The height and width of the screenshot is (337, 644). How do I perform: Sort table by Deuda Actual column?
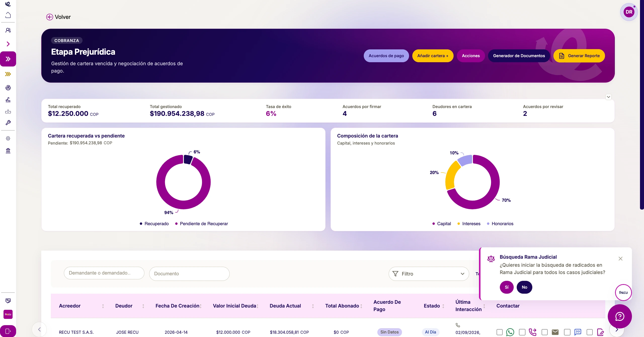(x=313, y=306)
